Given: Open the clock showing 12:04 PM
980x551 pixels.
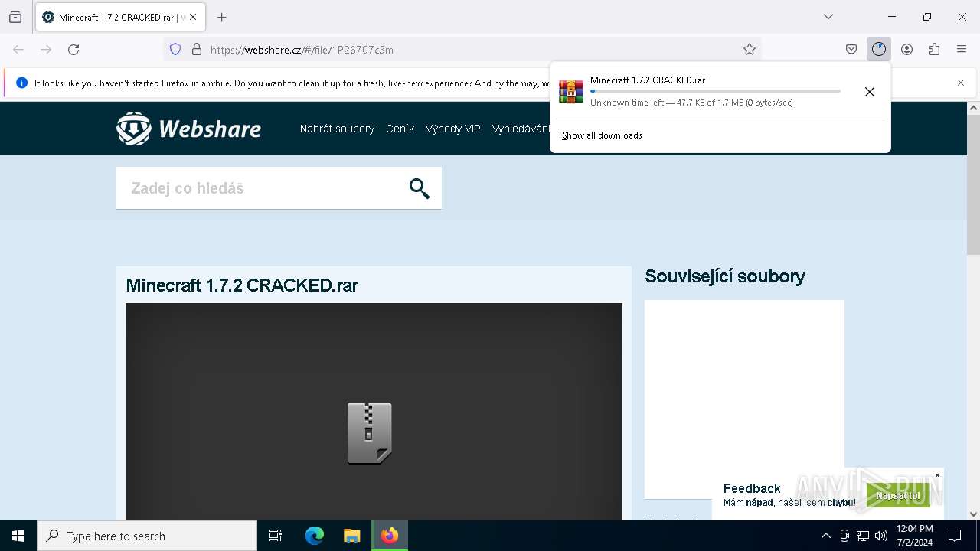Looking at the screenshot, I should click(x=914, y=536).
